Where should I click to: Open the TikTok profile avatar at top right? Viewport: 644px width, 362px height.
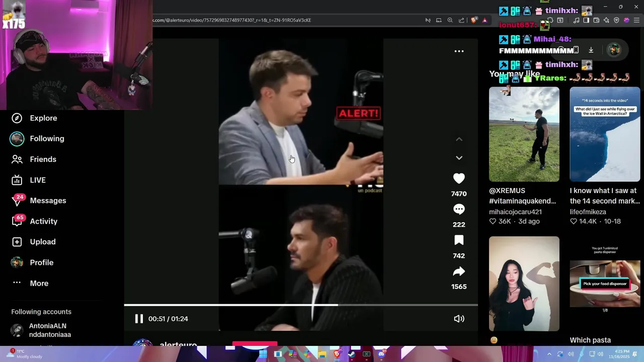613,50
